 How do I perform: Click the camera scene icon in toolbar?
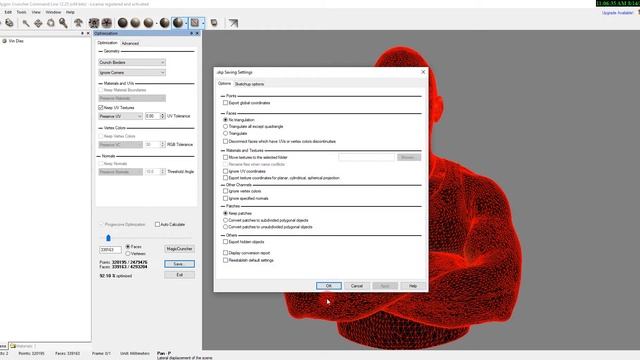point(94,23)
